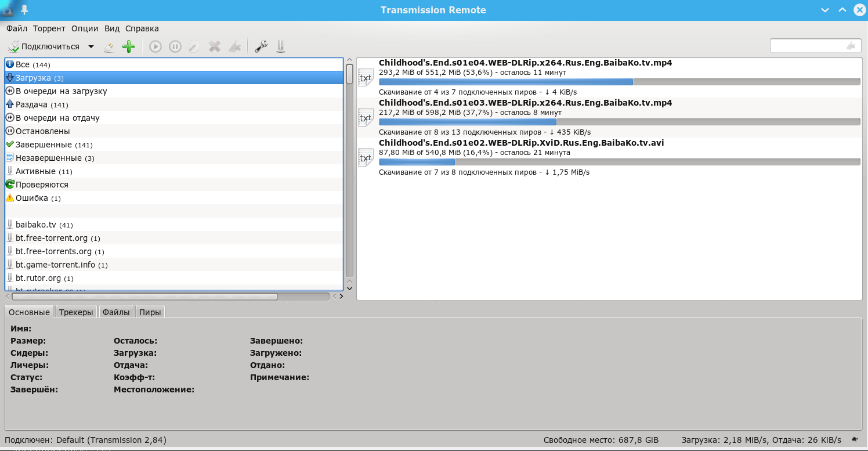This screenshot has width=868, height=451.
Task: Click the remove-and-delete-data broom icon
Action: [234, 46]
